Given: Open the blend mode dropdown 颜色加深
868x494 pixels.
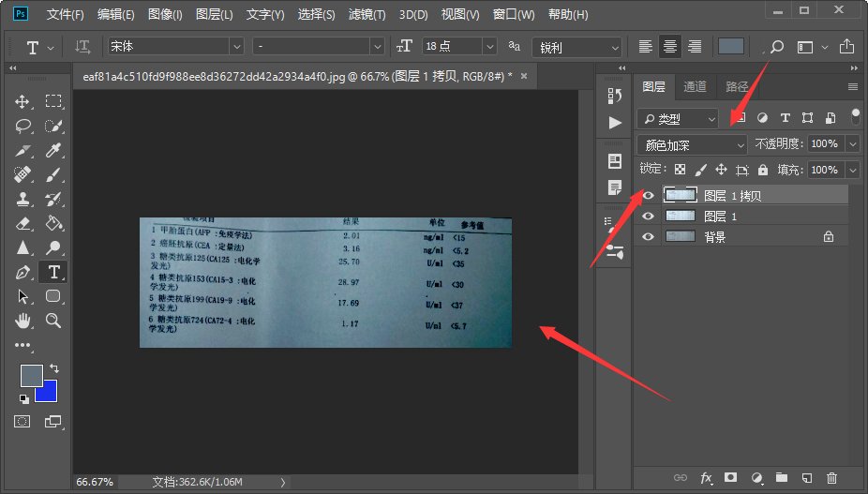Looking at the screenshot, I should [x=692, y=145].
